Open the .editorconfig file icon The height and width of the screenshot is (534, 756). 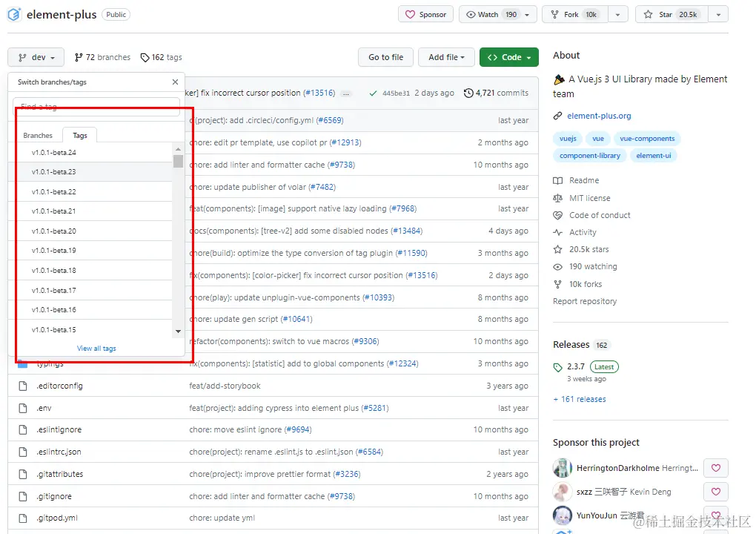23,386
